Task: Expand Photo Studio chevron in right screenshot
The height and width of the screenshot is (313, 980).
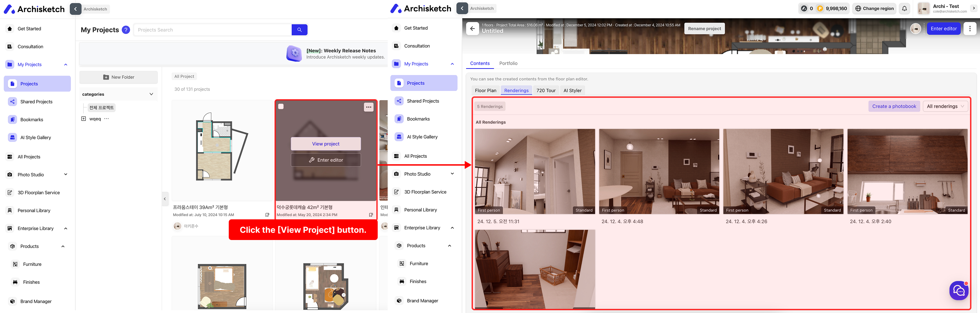Action: tap(452, 174)
